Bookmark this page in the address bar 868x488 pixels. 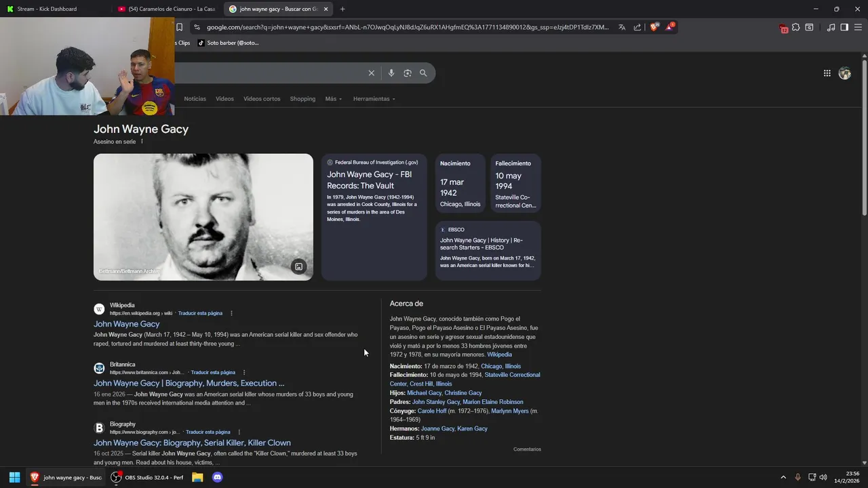click(179, 27)
